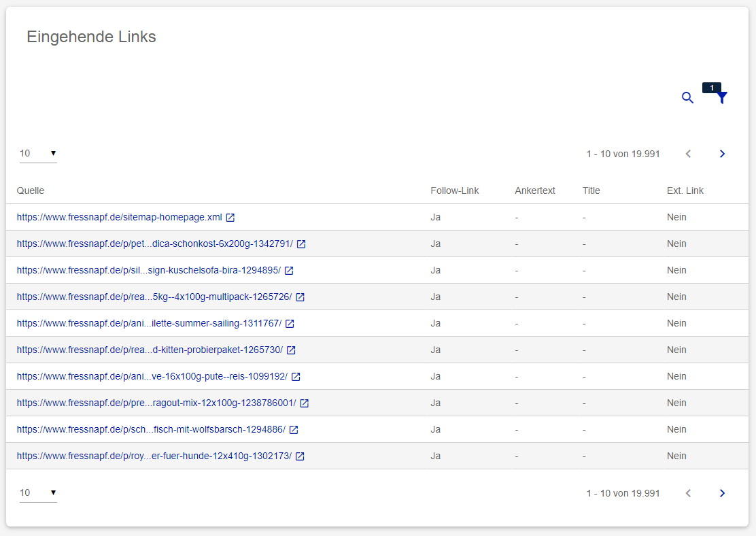The height and width of the screenshot is (536, 756).
Task: Open external icon for ragout-mix-1238786001 row
Action: tap(304, 403)
